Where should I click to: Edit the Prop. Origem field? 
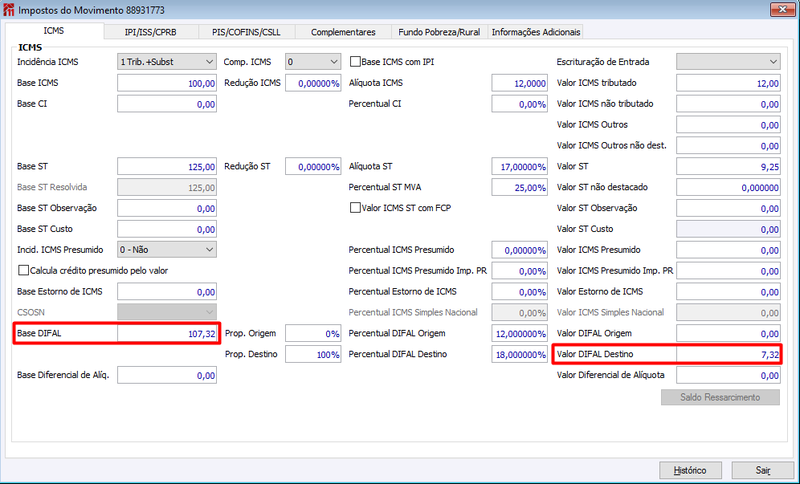click(x=313, y=334)
